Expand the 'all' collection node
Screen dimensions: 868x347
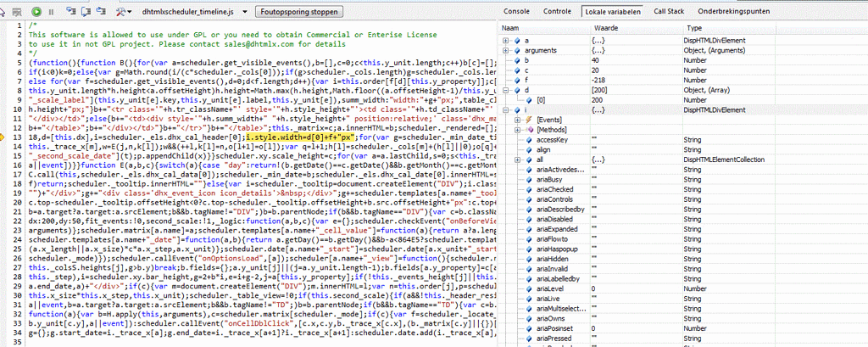tap(517, 159)
